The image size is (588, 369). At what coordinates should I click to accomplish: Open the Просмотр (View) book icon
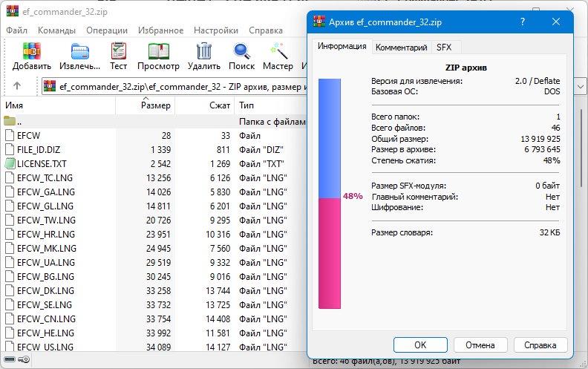(x=158, y=51)
